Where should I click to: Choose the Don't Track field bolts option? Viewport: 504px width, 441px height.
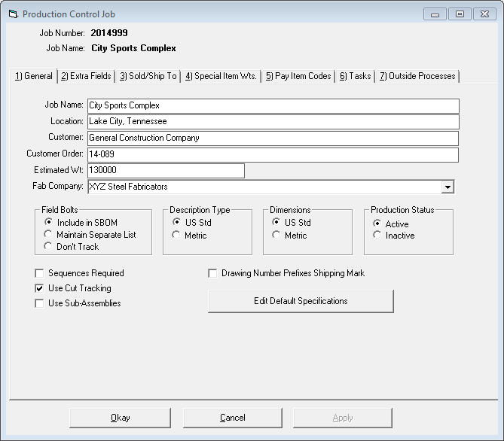point(49,247)
